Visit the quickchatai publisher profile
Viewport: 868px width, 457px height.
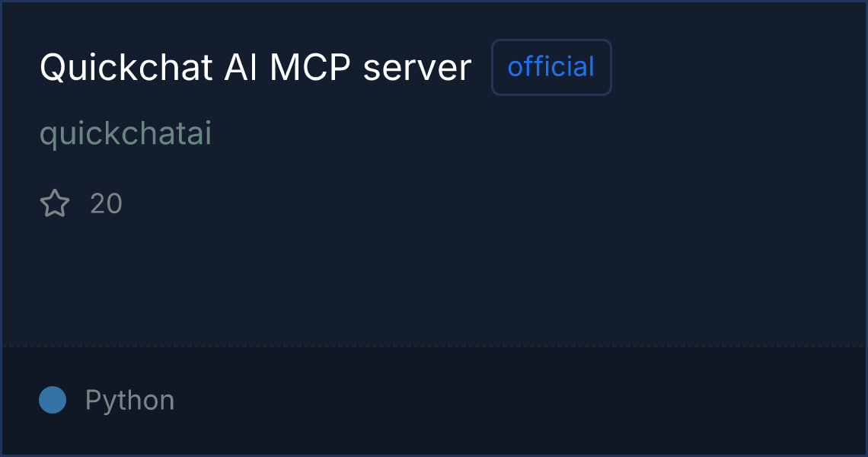coord(126,133)
